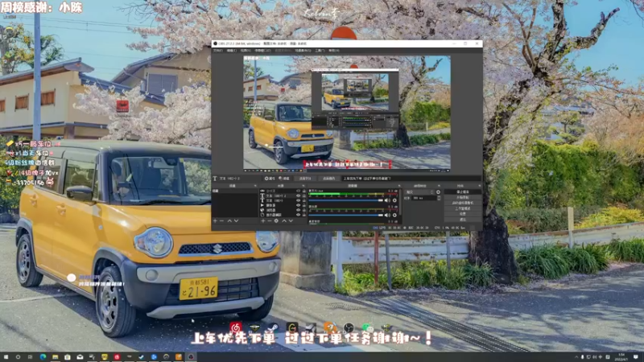The width and height of the screenshot is (644, 362).
Task: Open the 工具(T) menu in OBS
Action: [320, 51]
